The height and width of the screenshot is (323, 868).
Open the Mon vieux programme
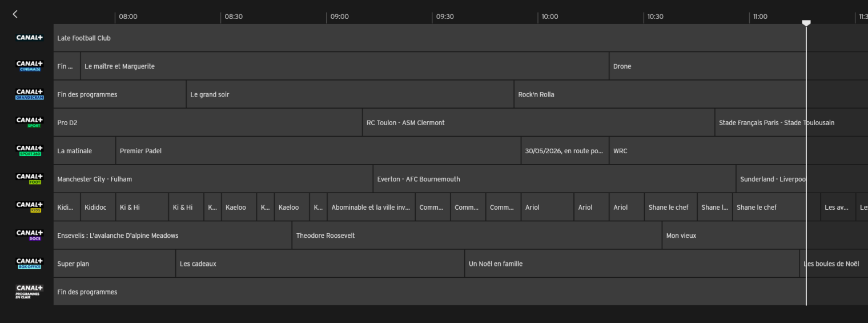(x=765, y=236)
